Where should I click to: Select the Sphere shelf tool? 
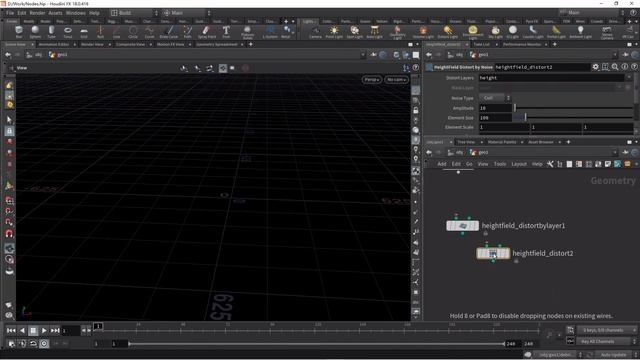[x=35, y=31]
